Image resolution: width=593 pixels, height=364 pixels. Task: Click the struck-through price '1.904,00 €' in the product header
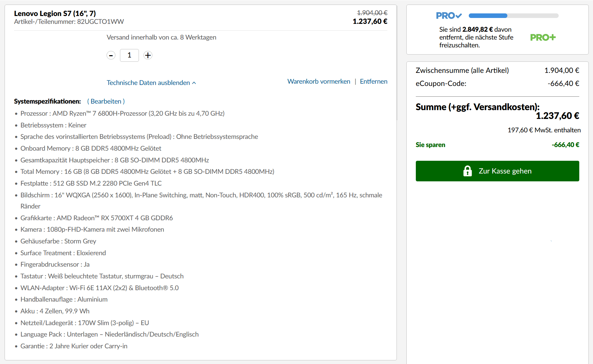point(372,13)
